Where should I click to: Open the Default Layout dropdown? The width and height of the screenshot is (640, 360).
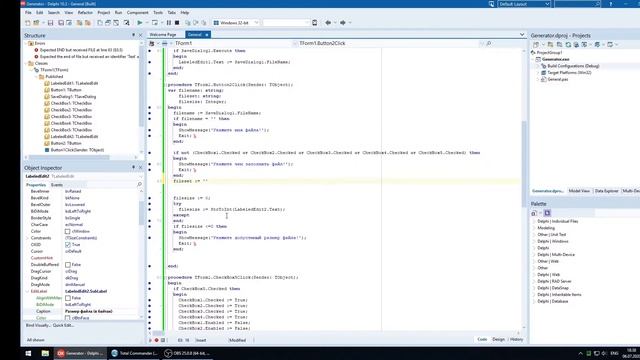point(547,4)
